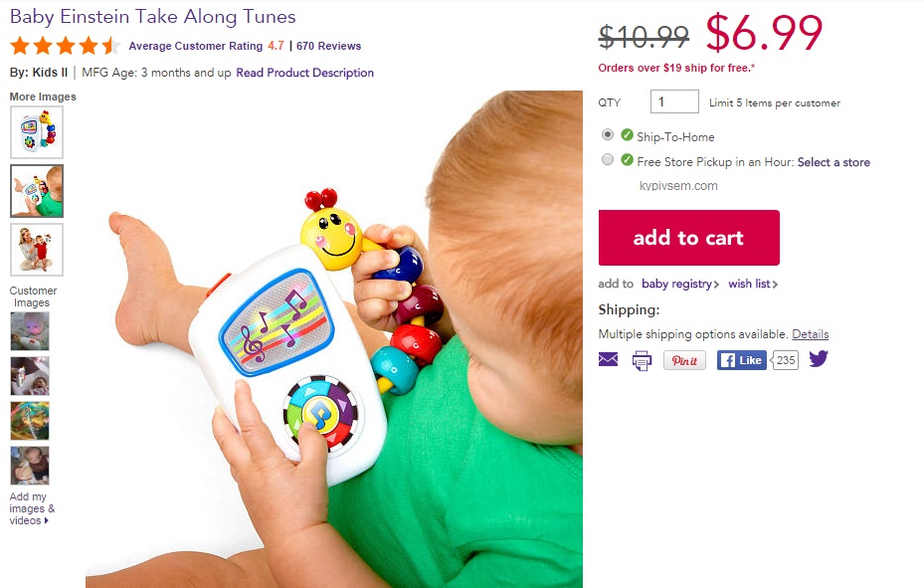The width and height of the screenshot is (924, 588).
Task: Open Read Product Description link
Action: pyautogui.click(x=304, y=73)
